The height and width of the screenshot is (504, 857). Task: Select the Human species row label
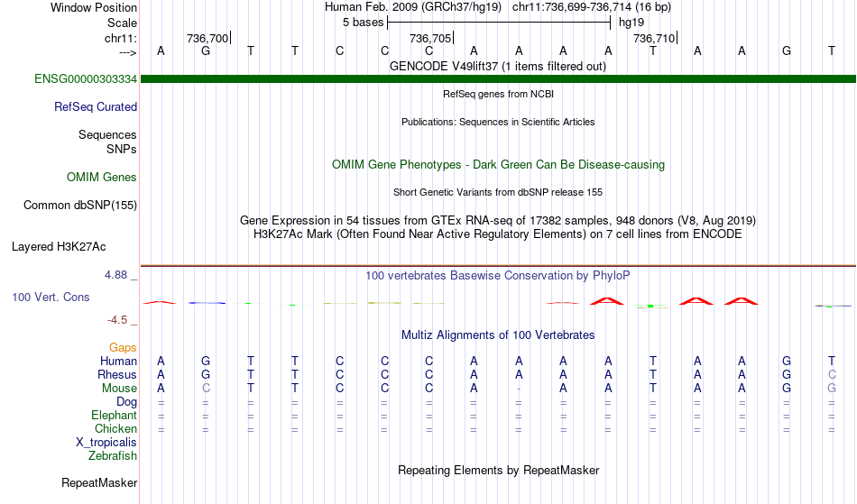pos(118,361)
